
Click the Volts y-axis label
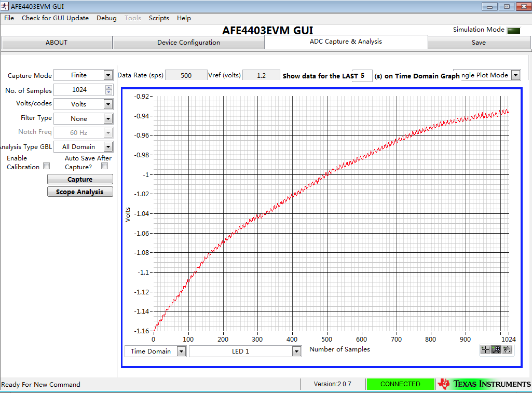point(128,214)
